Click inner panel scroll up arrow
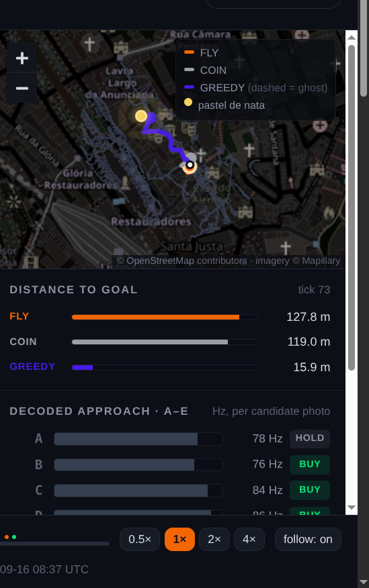 352,38
